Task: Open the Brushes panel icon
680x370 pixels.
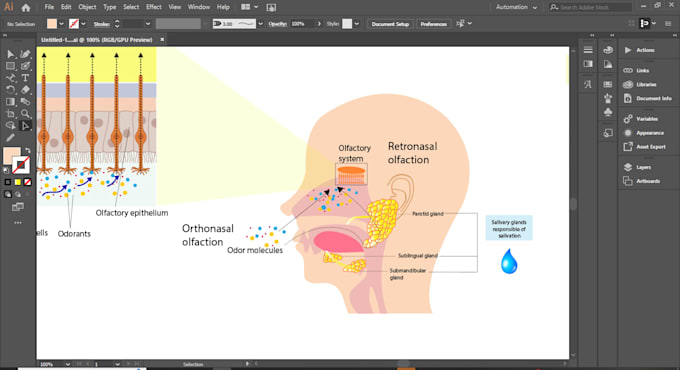Action: pos(608,98)
